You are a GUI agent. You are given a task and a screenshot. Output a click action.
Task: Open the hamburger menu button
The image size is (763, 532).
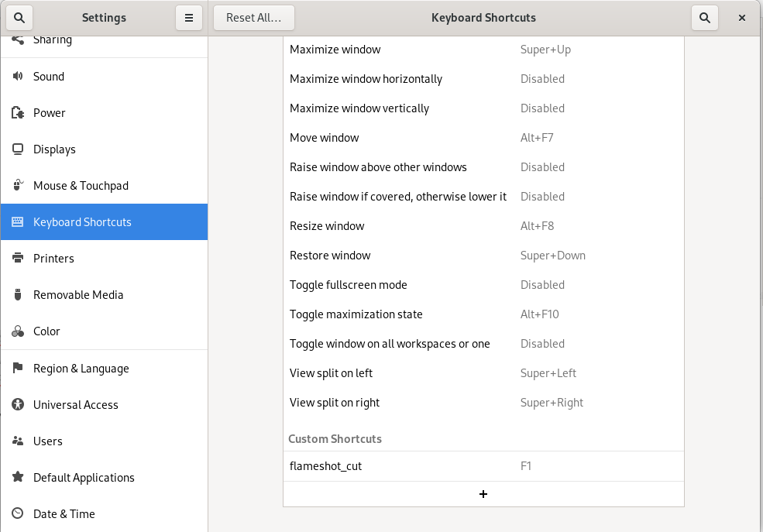(189, 17)
